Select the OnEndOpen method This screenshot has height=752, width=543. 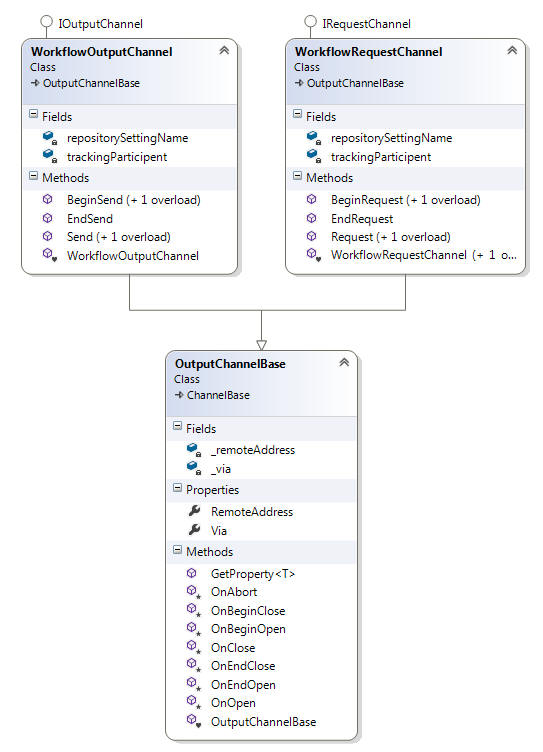click(243, 685)
